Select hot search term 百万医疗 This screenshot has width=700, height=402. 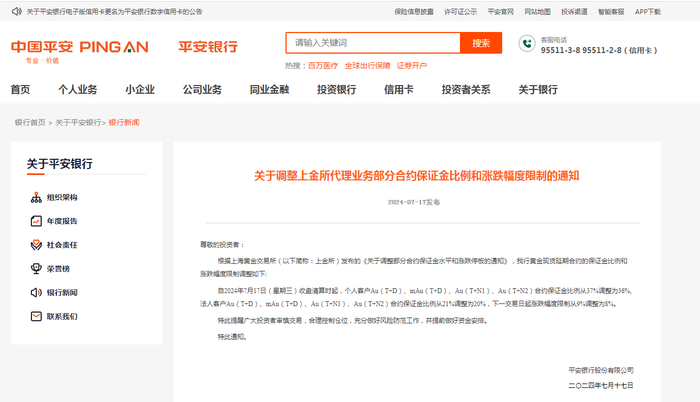click(x=323, y=66)
